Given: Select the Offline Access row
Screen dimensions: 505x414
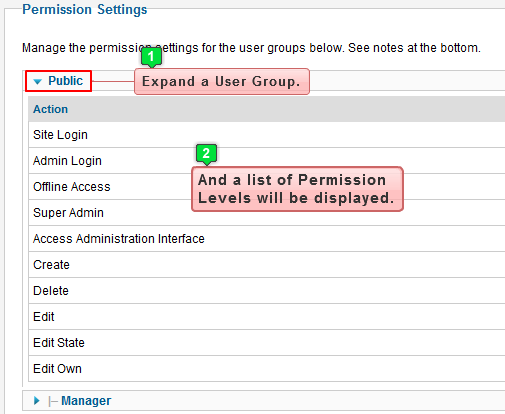Looking at the screenshot, I should [267, 187].
